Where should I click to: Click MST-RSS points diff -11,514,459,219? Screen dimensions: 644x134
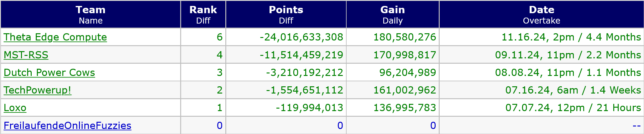[x=301, y=55]
